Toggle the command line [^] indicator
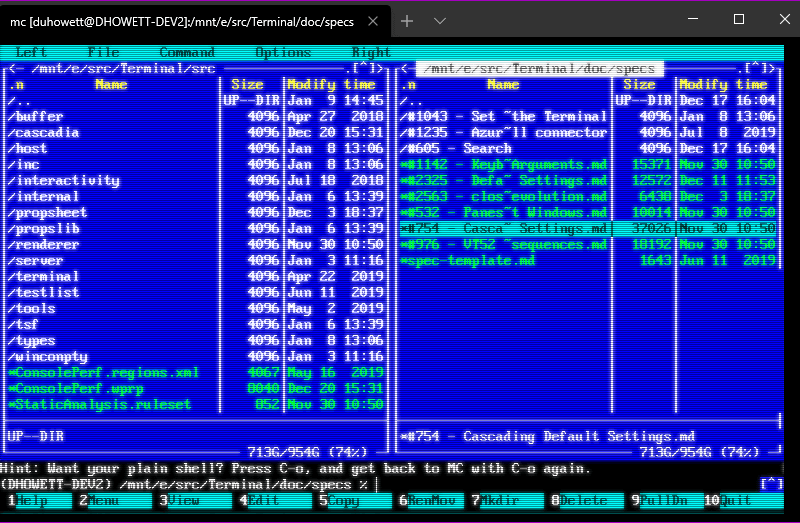The width and height of the screenshot is (800, 523). [x=771, y=484]
